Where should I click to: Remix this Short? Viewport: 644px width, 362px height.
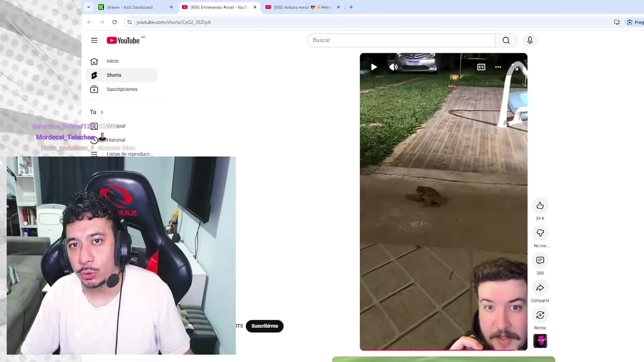(x=540, y=315)
